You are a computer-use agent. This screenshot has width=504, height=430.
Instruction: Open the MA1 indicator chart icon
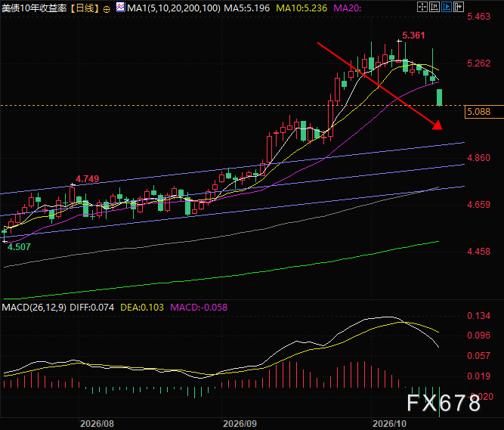(121, 7)
